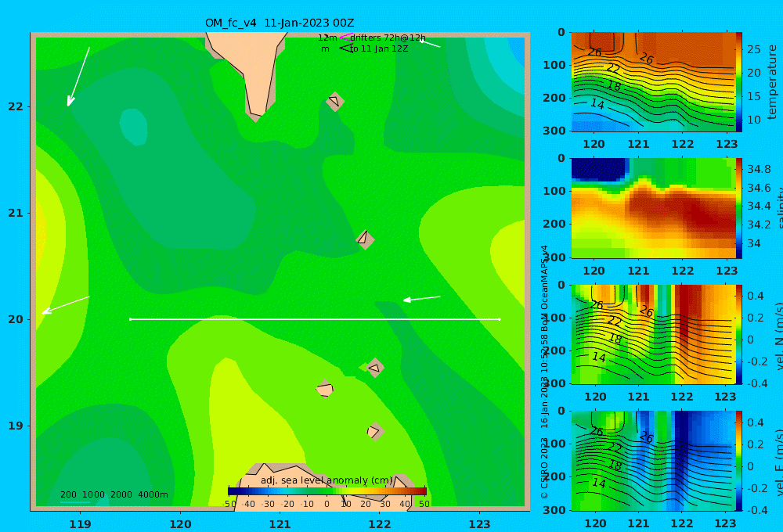
Task: Click the island marker near 18.95N 121.95E
Action: point(374,431)
